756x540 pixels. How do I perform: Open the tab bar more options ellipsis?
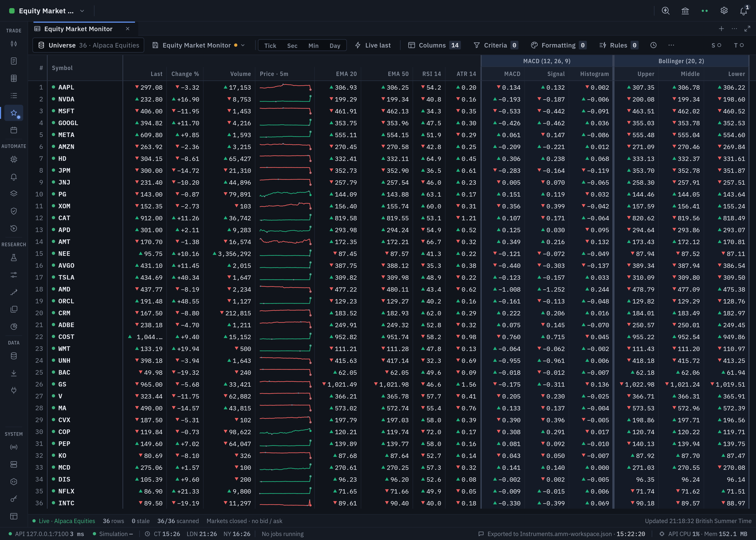click(x=734, y=29)
